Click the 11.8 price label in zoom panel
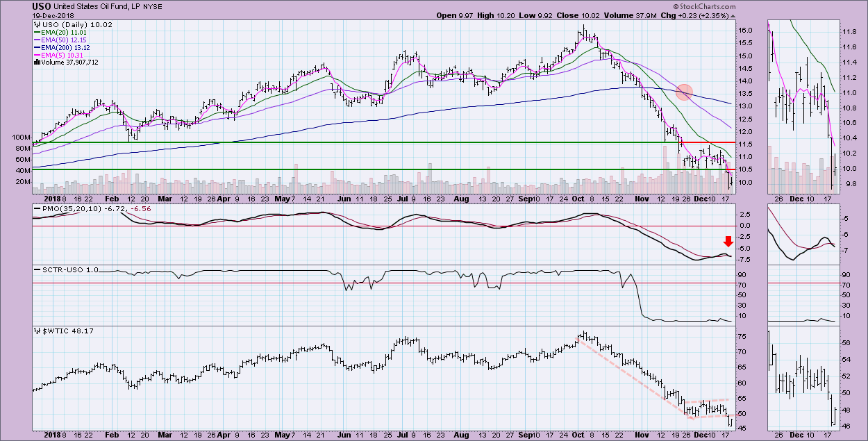The image size is (868, 441). (x=849, y=31)
